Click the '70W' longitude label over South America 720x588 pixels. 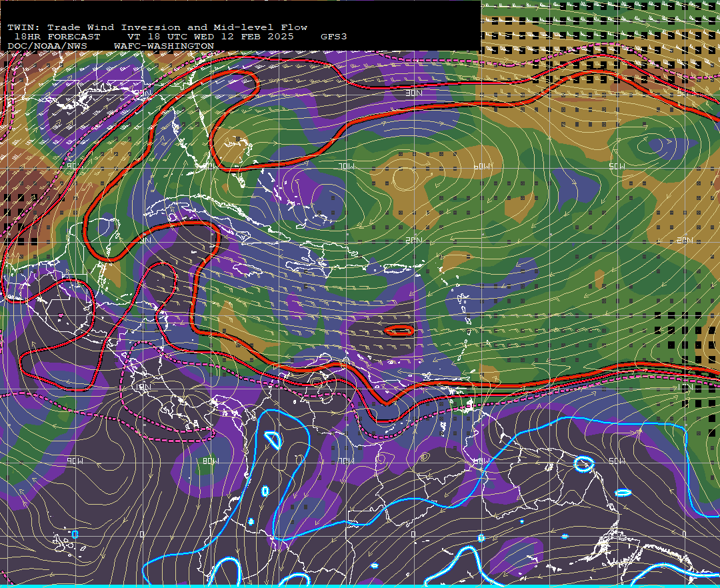(x=346, y=461)
